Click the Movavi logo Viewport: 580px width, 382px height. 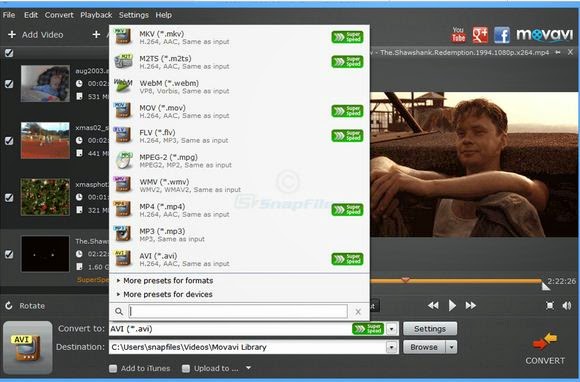[x=544, y=35]
